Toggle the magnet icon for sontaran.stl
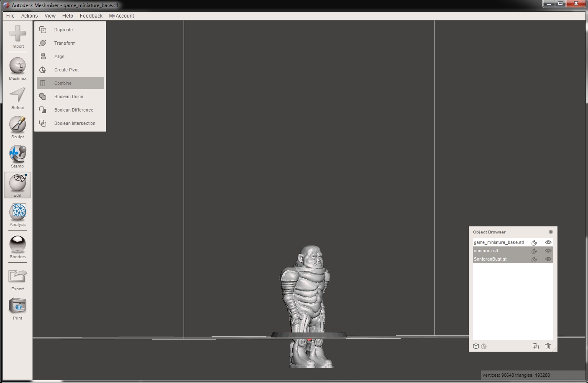 coord(534,251)
